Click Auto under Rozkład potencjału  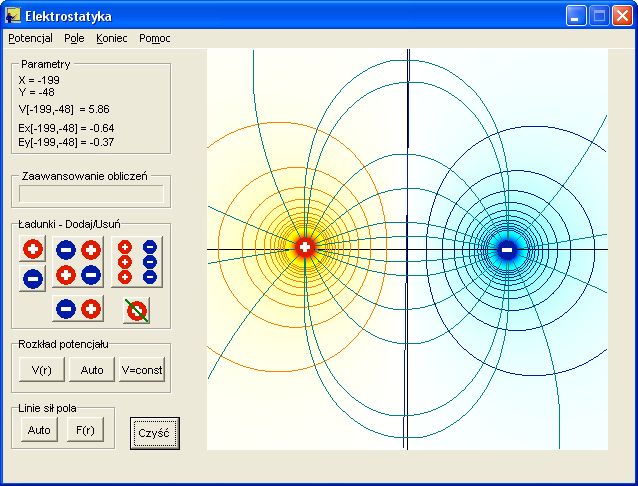pos(92,370)
